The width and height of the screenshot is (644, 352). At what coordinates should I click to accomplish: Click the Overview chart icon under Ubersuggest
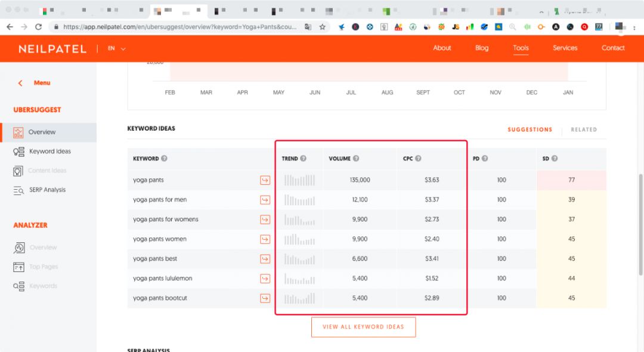tap(18, 132)
